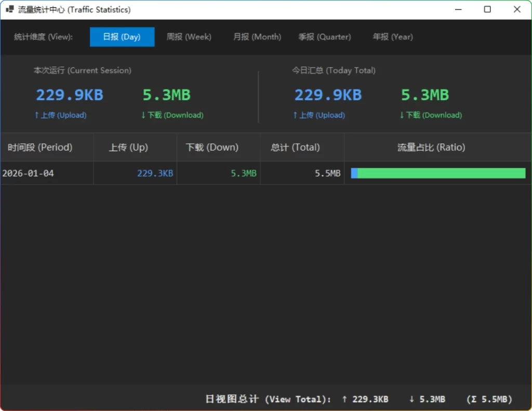This screenshot has height=411, width=532.
Task: Switch to the 周报 (Week) view
Action: tap(189, 37)
